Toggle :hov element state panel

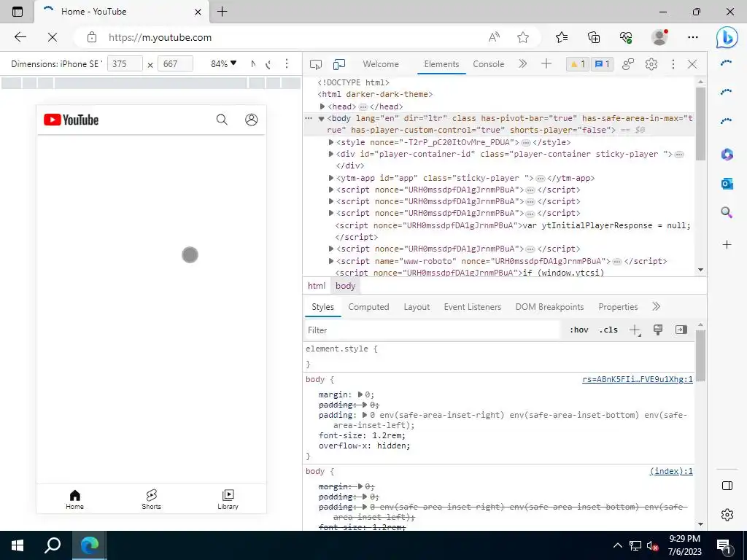coord(579,330)
